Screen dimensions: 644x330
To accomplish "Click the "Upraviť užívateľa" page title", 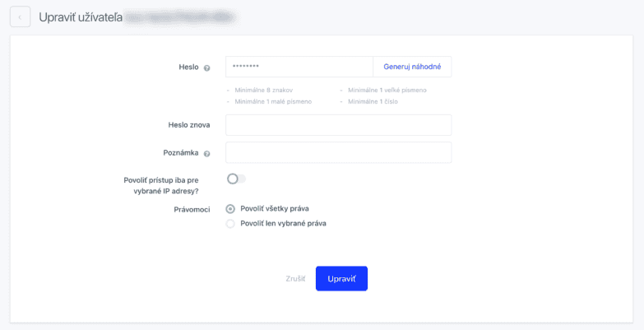I will 80,16.
